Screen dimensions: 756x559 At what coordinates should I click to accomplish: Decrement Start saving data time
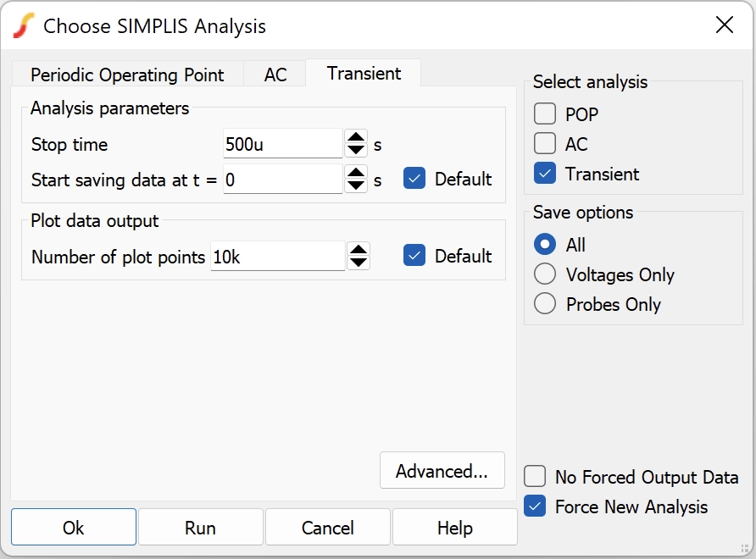point(356,185)
